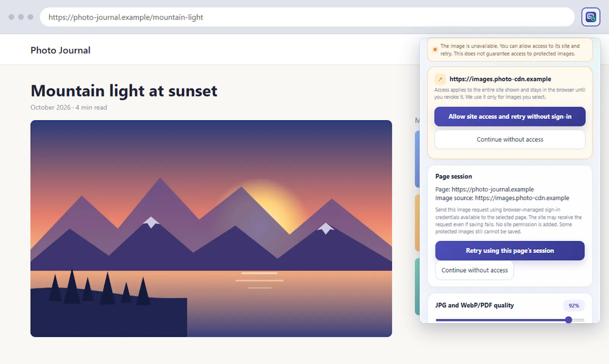Viewport: 609px width, 364px height.
Task: Allow site access and retry without sign-in
Action: 510,116
